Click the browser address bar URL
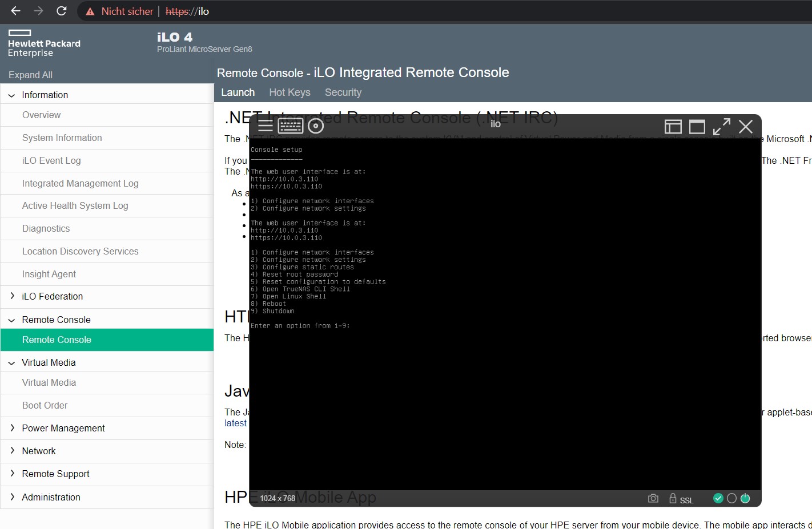The width and height of the screenshot is (812, 529). point(187,11)
